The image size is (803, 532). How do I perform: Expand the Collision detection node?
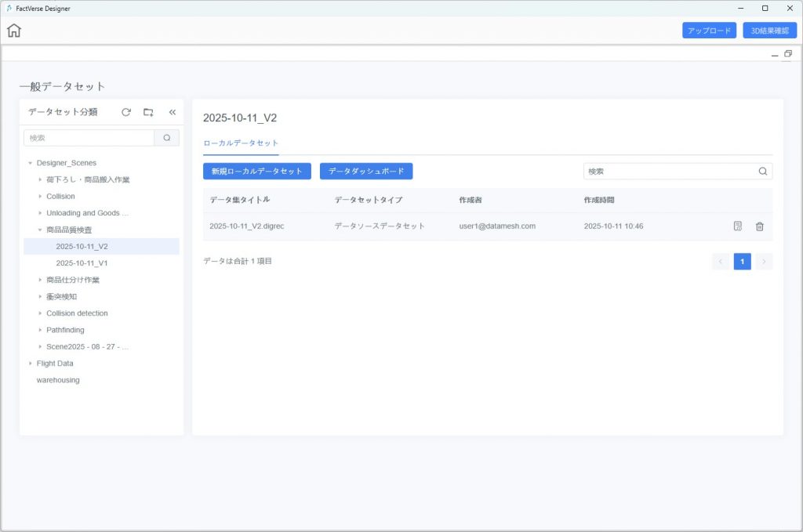click(40, 313)
